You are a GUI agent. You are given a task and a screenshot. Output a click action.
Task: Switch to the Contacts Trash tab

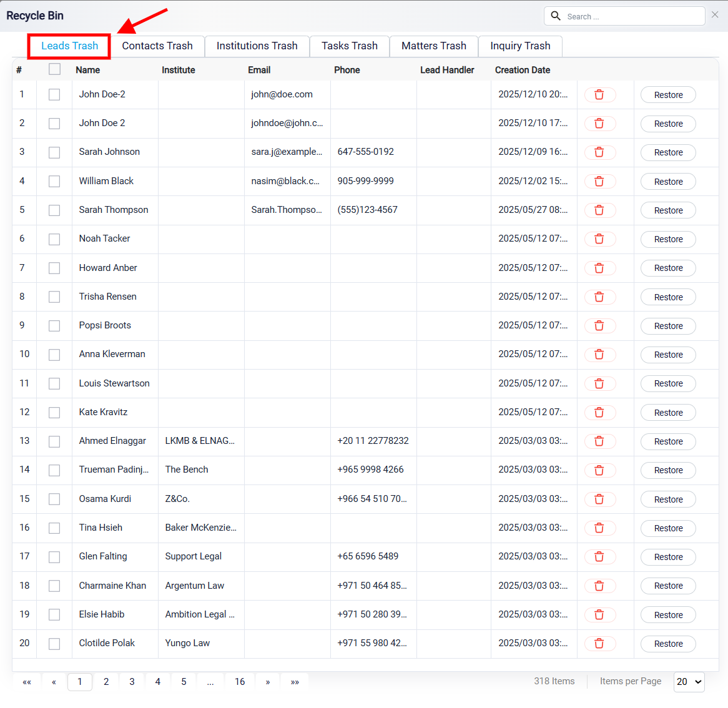(x=157, y=46)
